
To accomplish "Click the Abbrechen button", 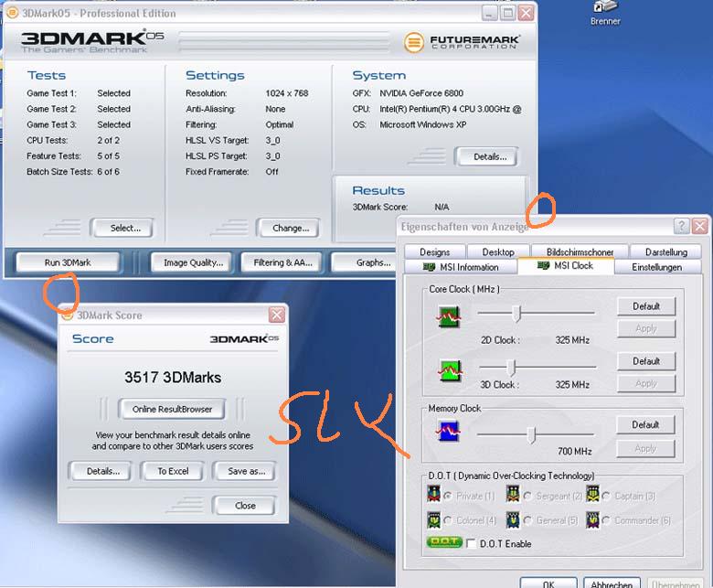I will [x=612, y=583].
